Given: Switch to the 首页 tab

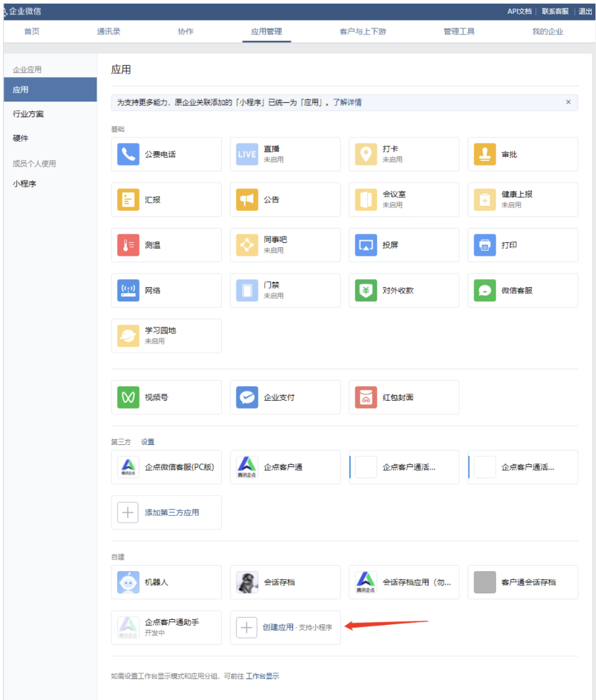Looking at the screenshot, I should tap(31, 31).
